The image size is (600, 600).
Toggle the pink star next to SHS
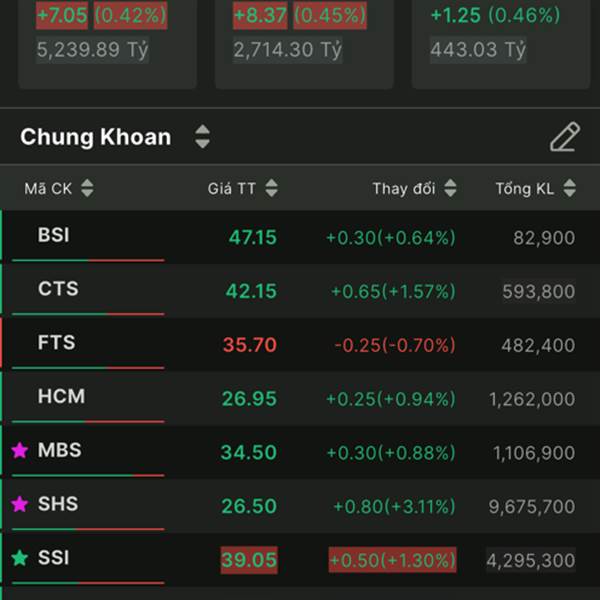[x=19, y=505]
